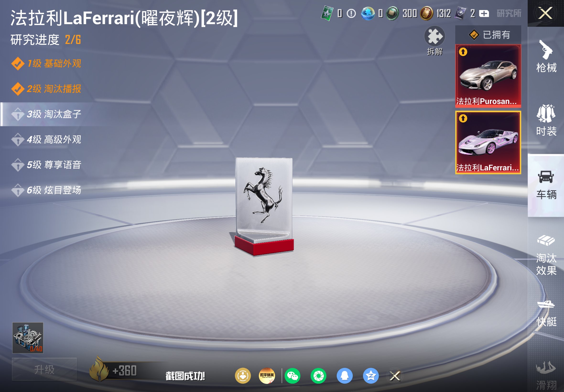Open the 拆解 dismantle puzzle icon
Screen dimensions: 564x392
click(435, 36)
